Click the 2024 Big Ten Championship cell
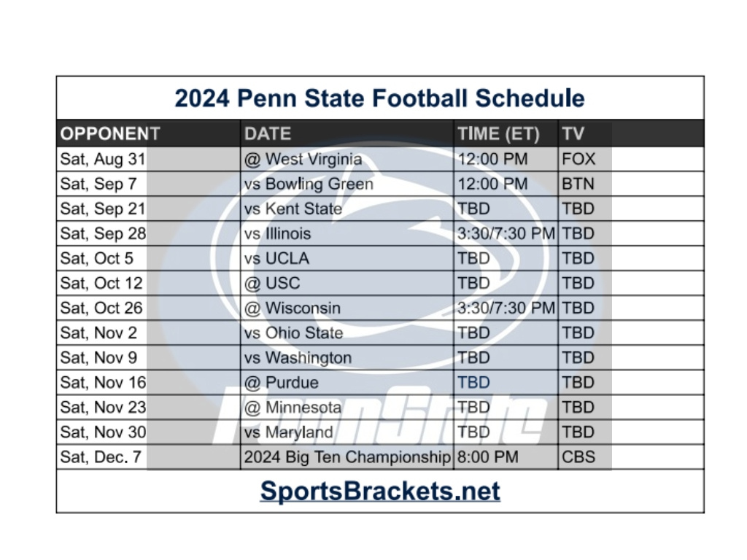The height and width of the screenshot is (560, 747). coord(347,457)
